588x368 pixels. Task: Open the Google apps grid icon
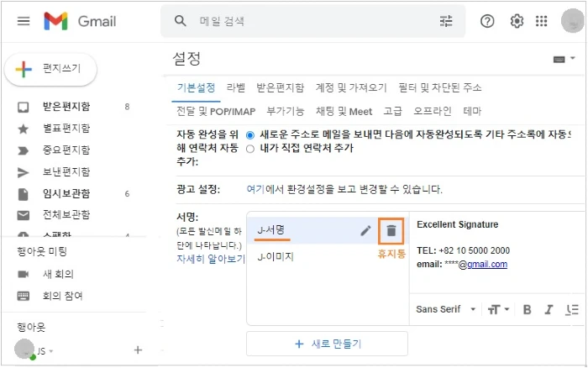[x=542, y=21]
